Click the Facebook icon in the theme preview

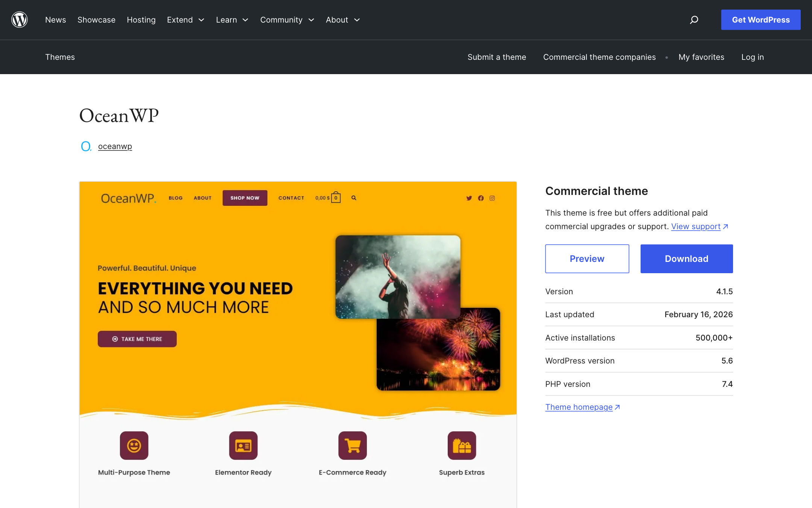click(481, 198)
